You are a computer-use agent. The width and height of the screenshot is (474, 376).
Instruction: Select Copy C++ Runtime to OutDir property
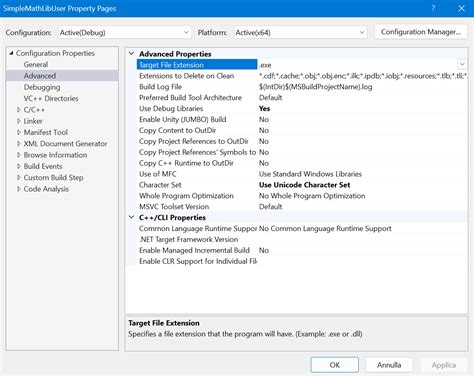coord(186,163)
